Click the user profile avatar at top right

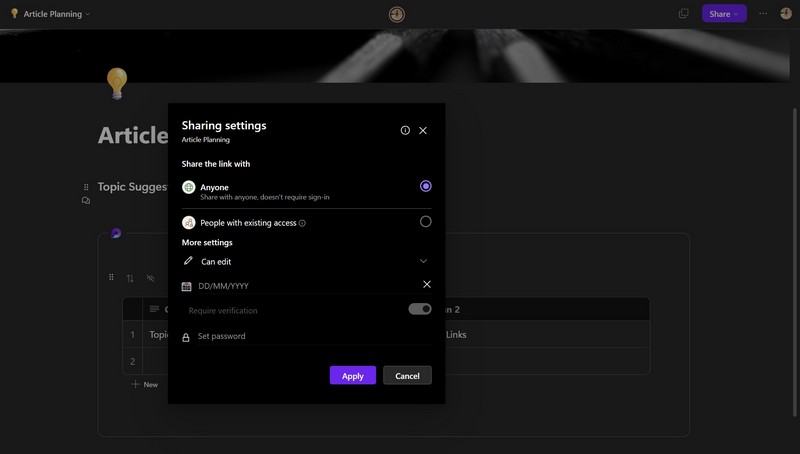coord(786,14)
